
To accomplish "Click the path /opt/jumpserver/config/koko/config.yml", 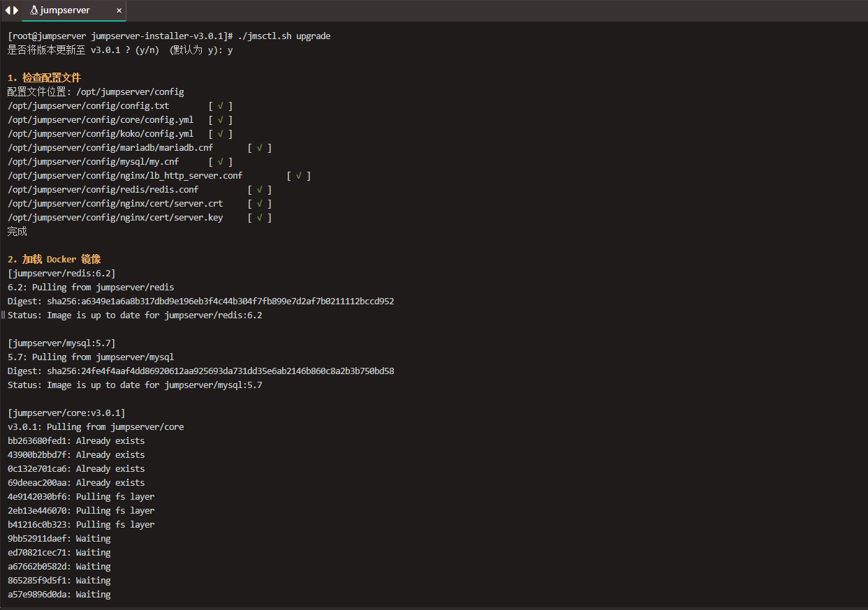I will tap(101, 133).
